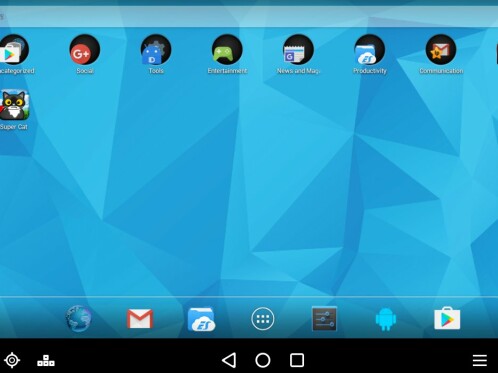
Task: Open Settings sliders icon in dock
Action: [x=324, y=319]
